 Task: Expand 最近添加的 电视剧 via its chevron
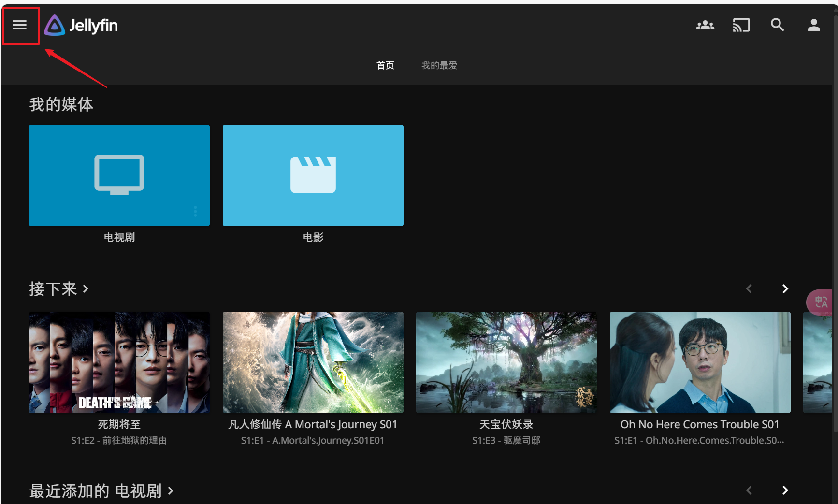point(170,490)
